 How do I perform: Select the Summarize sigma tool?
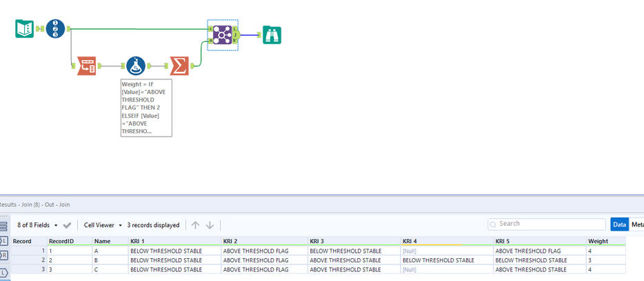pyautogui.click(x=179, y=66)
